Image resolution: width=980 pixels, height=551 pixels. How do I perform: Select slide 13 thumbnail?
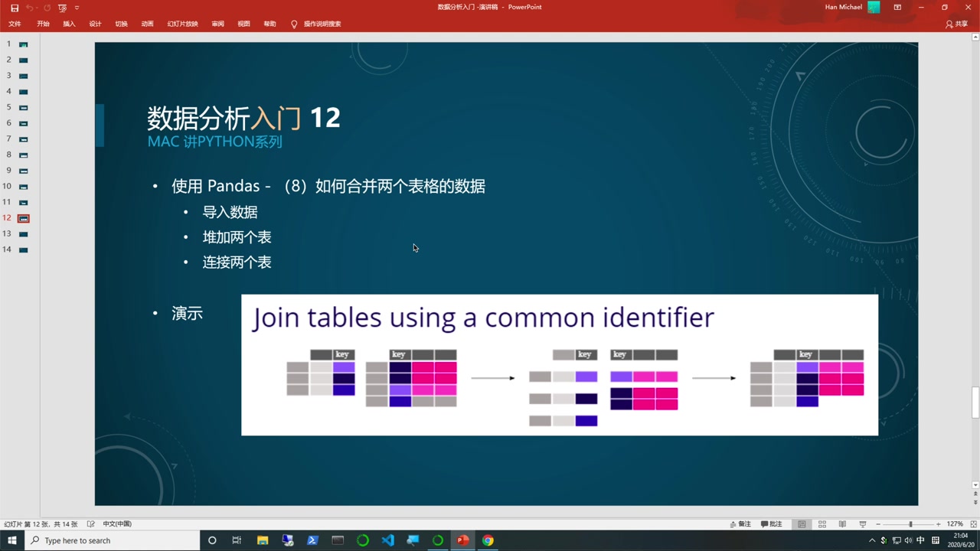[x=24, y=234]
